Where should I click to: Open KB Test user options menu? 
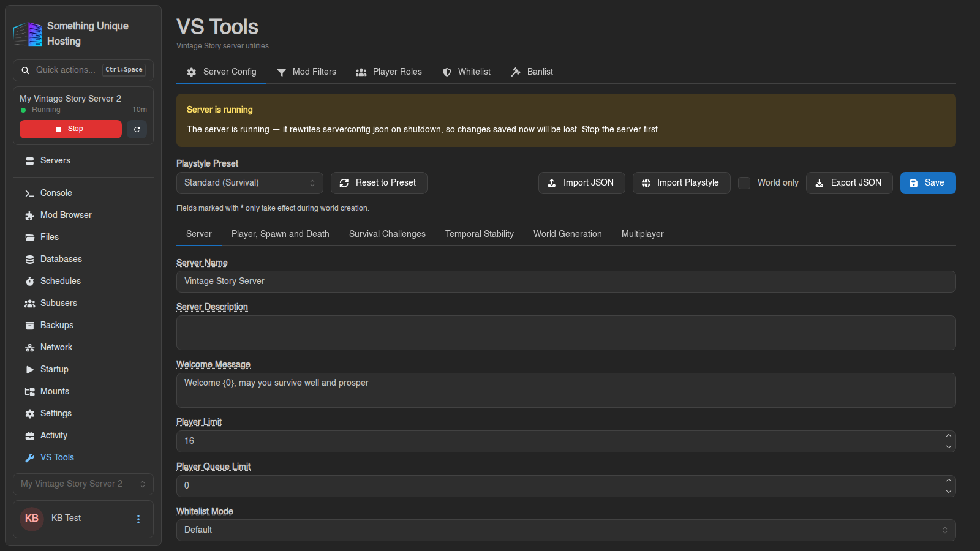point(138,519)
